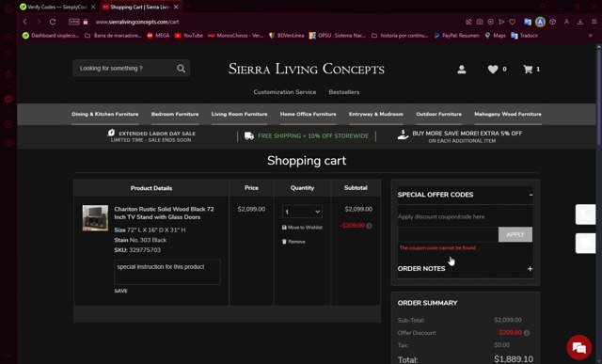The height and width of the screenshot is (364, 602).
Task: Open Messenger in the browser sidebar
Action: point(8,100)
